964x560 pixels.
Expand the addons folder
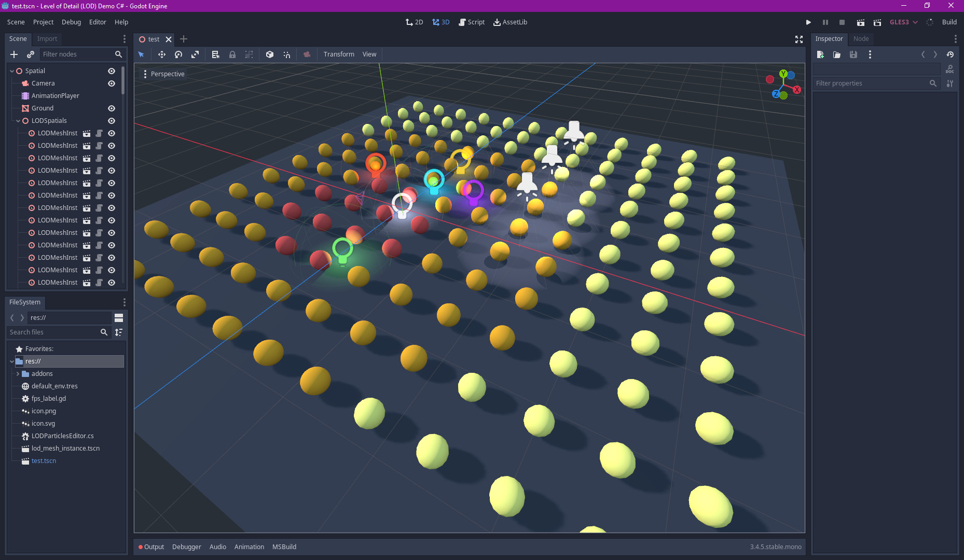coord(18,374)
